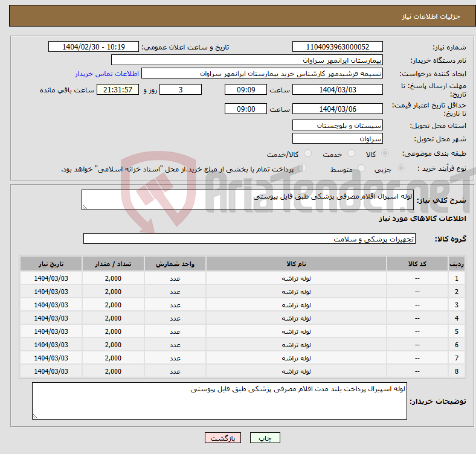The image size is (476, 454).
Task: Click unit عدد in row 3
Action: (x=175, y=305)
